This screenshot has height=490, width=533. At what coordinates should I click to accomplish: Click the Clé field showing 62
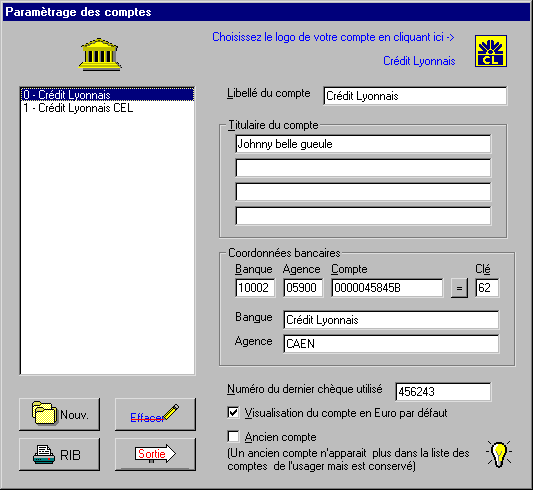(487, 288)
